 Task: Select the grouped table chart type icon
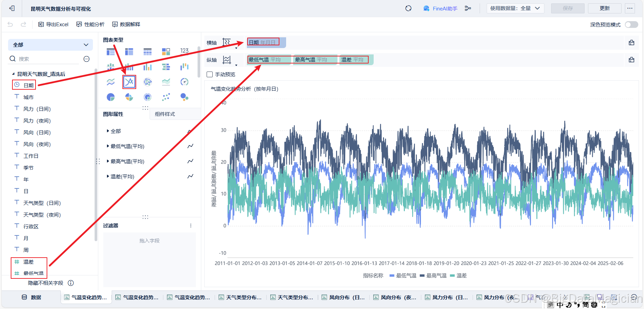pyautogui.click(x=111, y=51)
